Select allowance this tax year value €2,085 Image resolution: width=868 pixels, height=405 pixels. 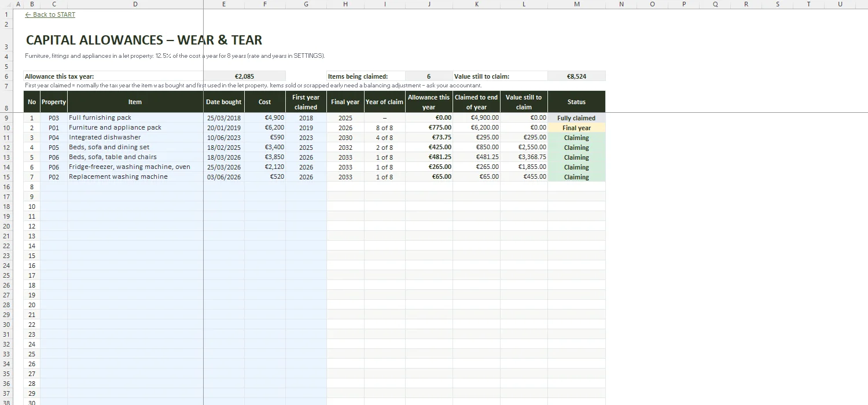pyautogui.click(x=244, y=76)
